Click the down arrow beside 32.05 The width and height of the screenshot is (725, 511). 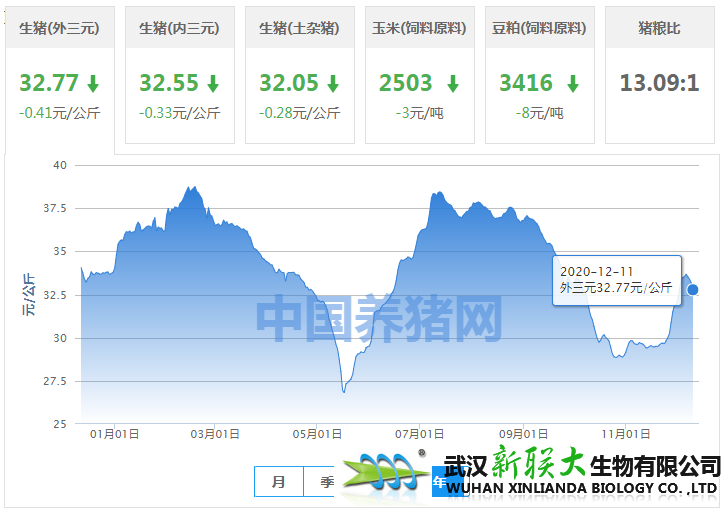[x=333, y=83]
